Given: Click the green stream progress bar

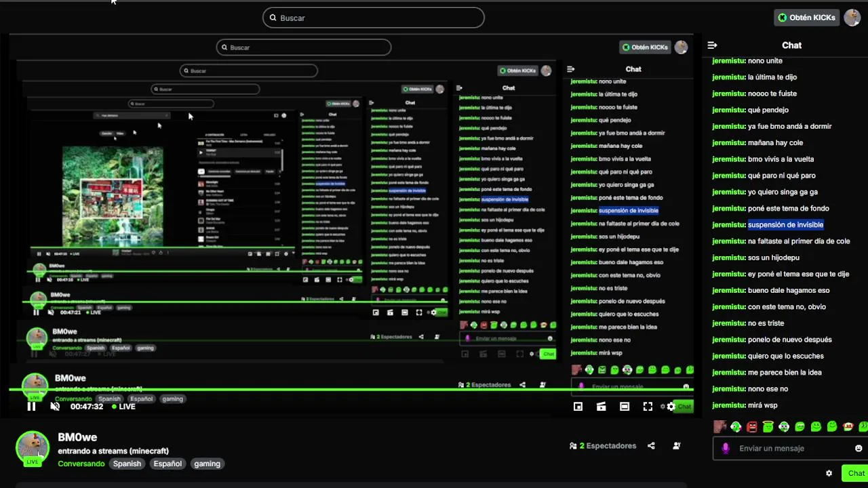Looking at the screenshot, I should coord(353,390).
